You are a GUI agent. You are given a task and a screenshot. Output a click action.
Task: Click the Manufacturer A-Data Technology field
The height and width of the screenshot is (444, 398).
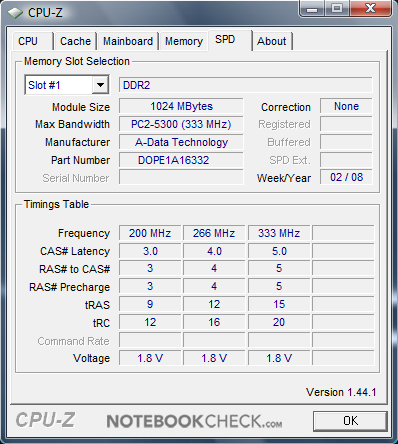coord(181,142)
